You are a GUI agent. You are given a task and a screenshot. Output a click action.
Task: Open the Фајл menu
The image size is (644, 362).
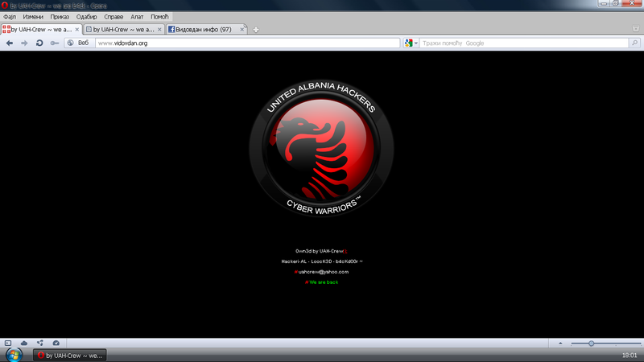[10, 17]
